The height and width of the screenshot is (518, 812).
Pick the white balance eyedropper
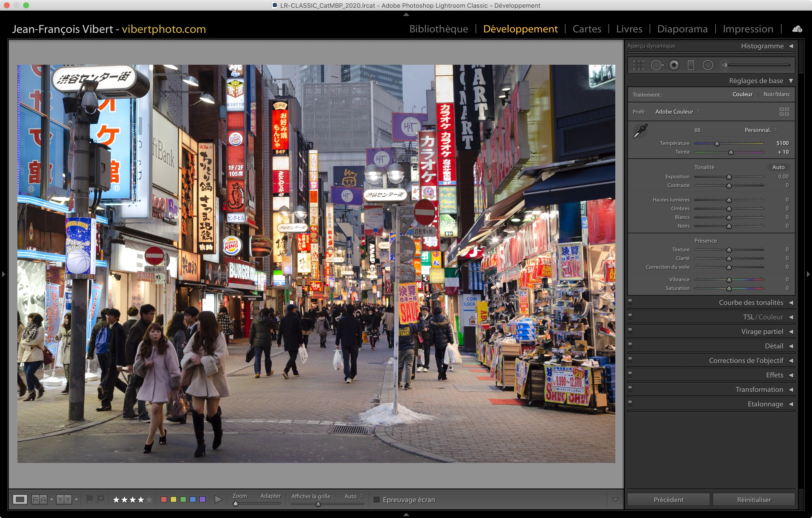point(640,131)
